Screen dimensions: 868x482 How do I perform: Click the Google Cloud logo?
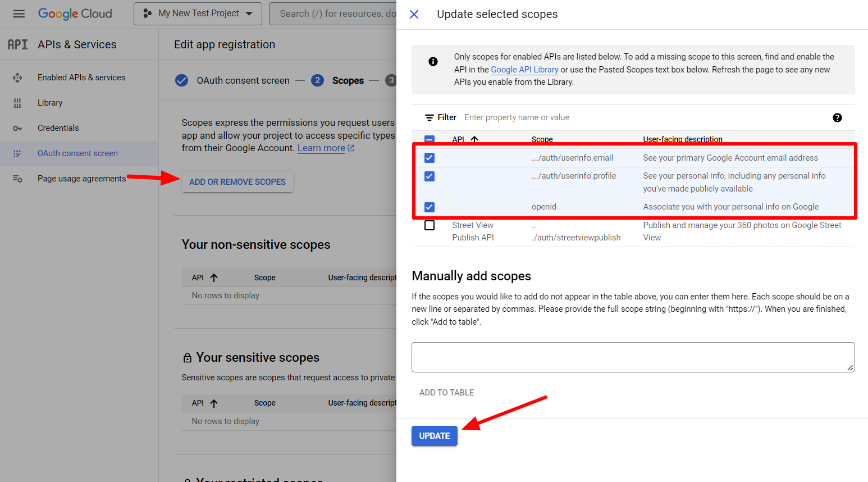pos(75,13)
